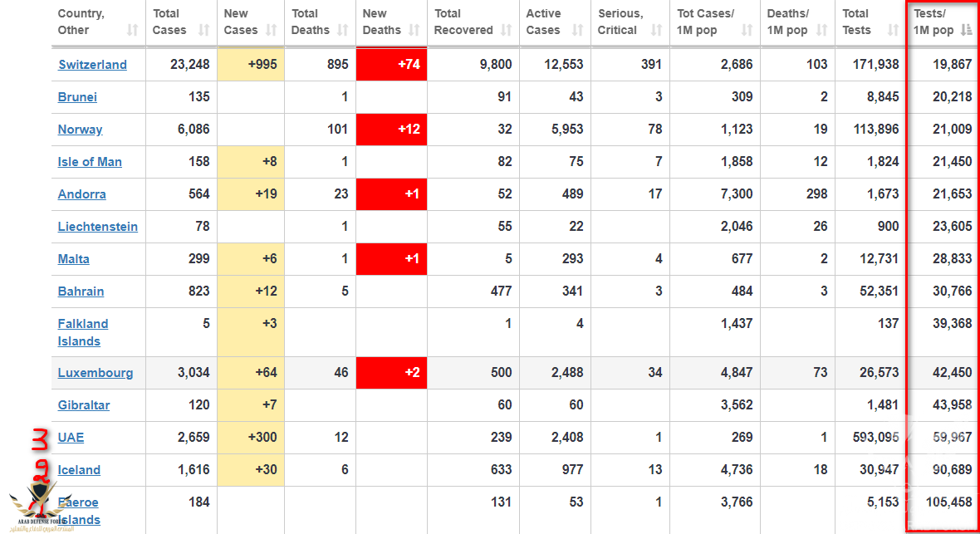Sort by Deaths/1M pop arrows icon

(x=821, y=30)
